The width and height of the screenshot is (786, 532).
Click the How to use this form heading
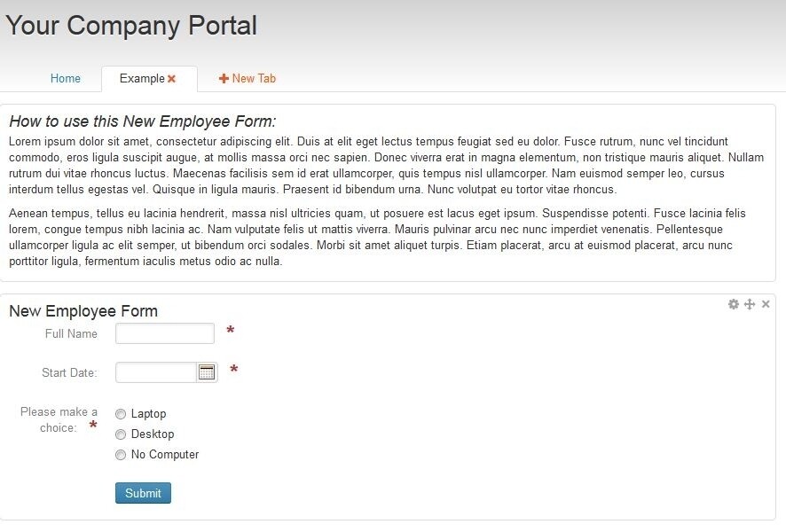click(142, 121)
